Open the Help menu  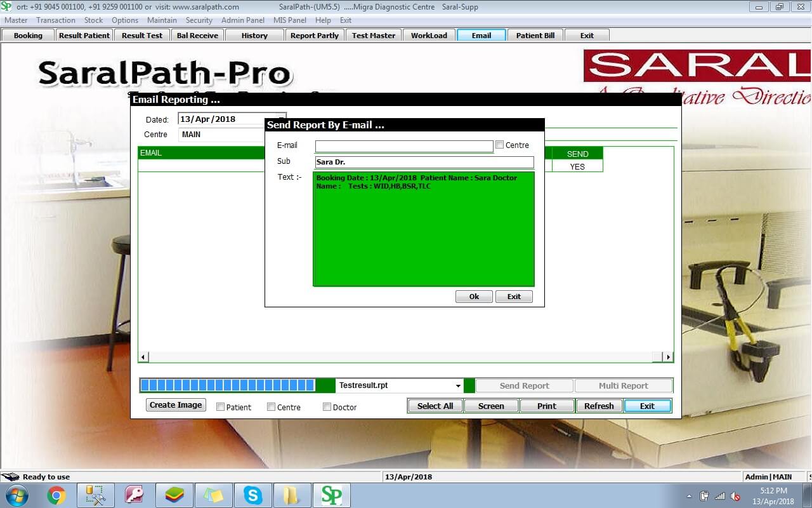[x=323, y=20]
